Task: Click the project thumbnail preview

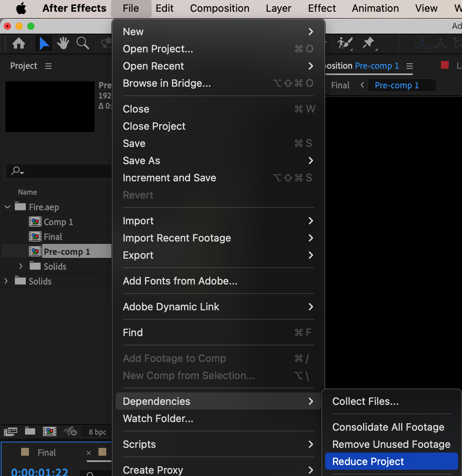Action: (x=50, y=107)
